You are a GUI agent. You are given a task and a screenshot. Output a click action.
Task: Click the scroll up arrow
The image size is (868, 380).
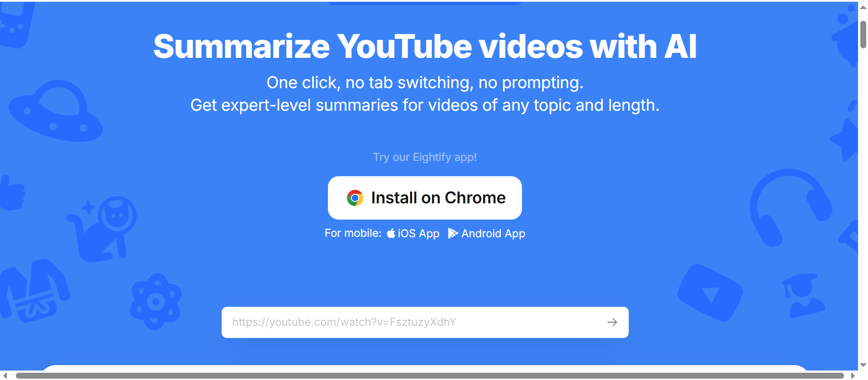pos(863,8)
